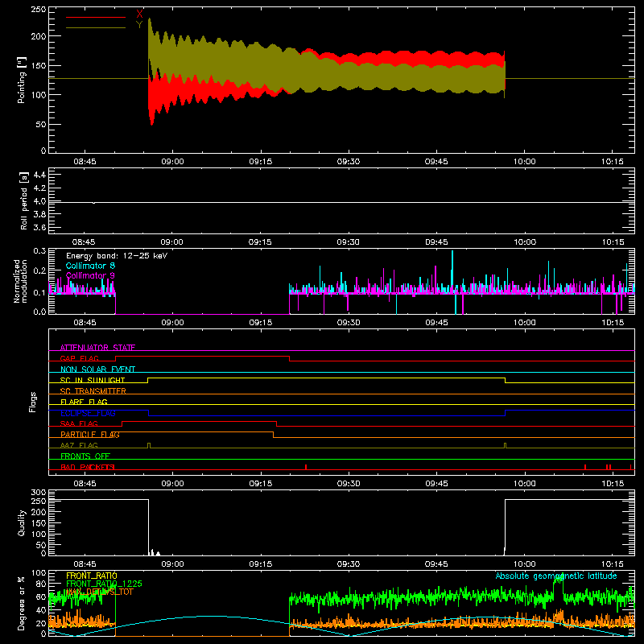Select the yellow FRONT_RATIO legend label
The height and width of the screenshot is (644, 644).
click(x=92, y=576)
